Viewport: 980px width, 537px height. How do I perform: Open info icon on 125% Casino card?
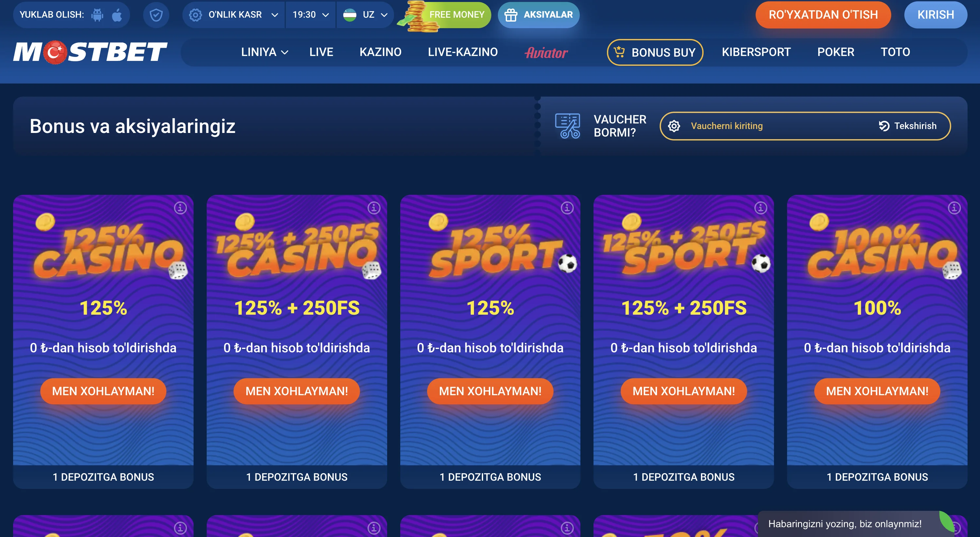pyautogui.click(x=180, y=208)
